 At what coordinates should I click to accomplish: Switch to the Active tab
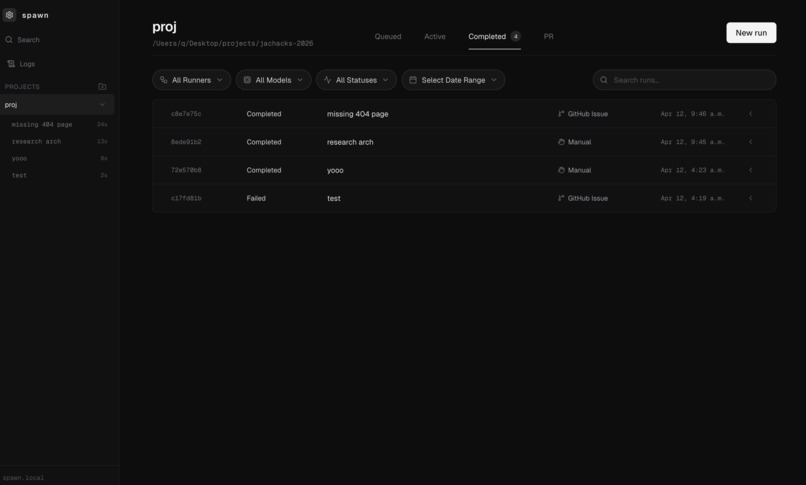(x=435, y=36)
